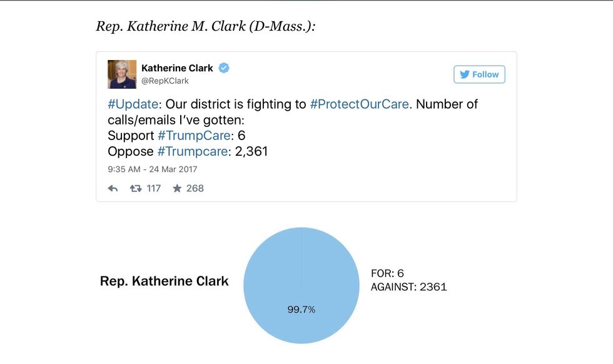
Task: Open the #Trumpcare hashtag on Oppose line
Action: tap(193, 151)
